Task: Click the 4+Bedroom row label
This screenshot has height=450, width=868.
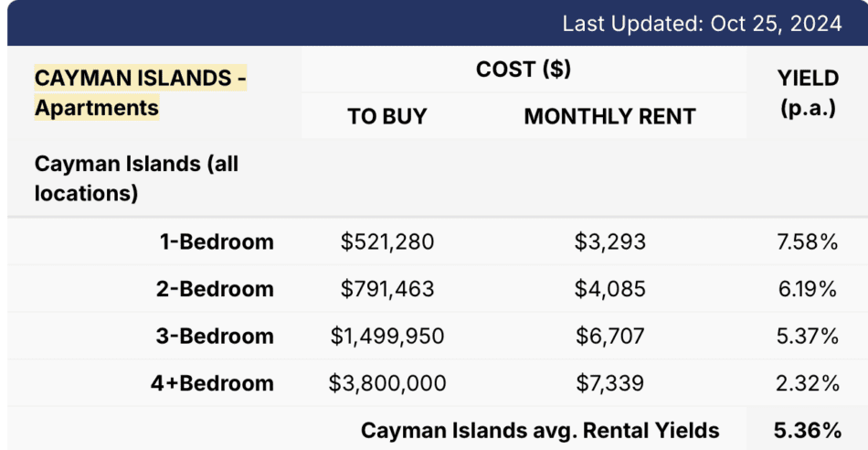Action: click(212, 382)
